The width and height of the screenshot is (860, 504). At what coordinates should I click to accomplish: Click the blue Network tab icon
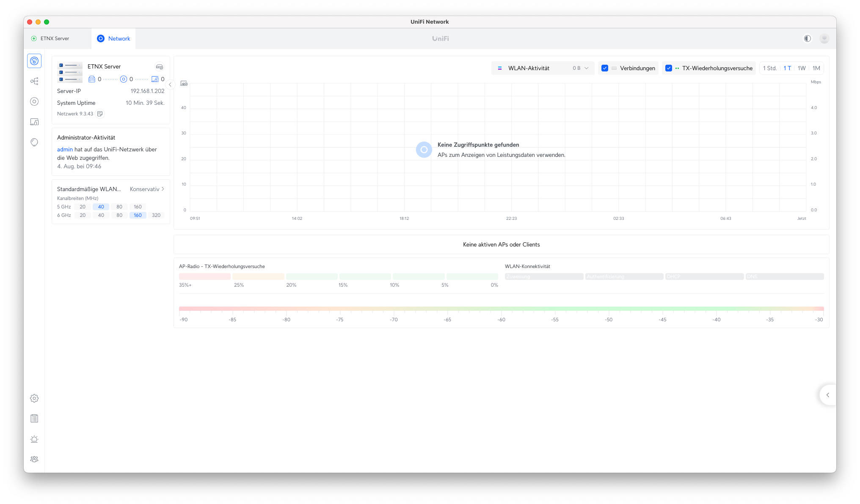(101, 38)
